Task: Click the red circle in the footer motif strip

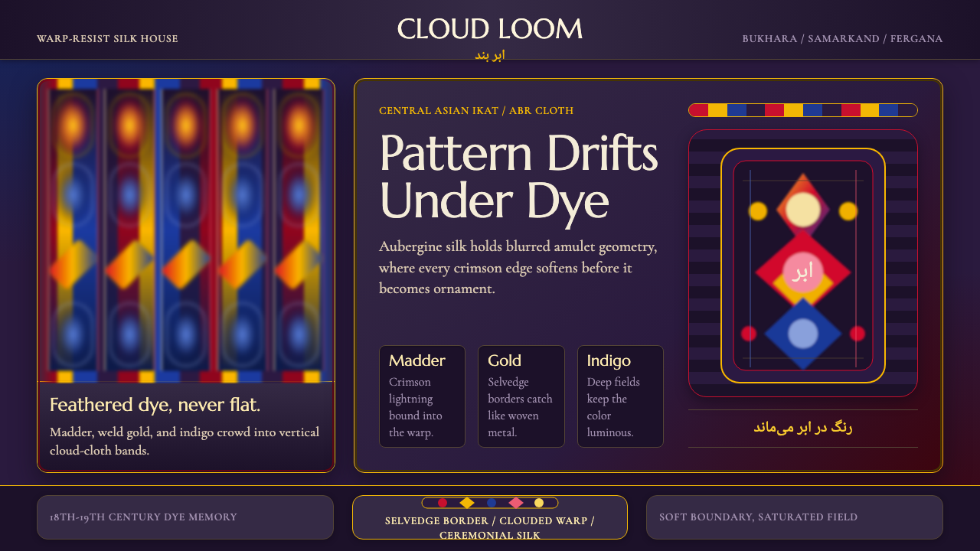Action: pos(443,503)
